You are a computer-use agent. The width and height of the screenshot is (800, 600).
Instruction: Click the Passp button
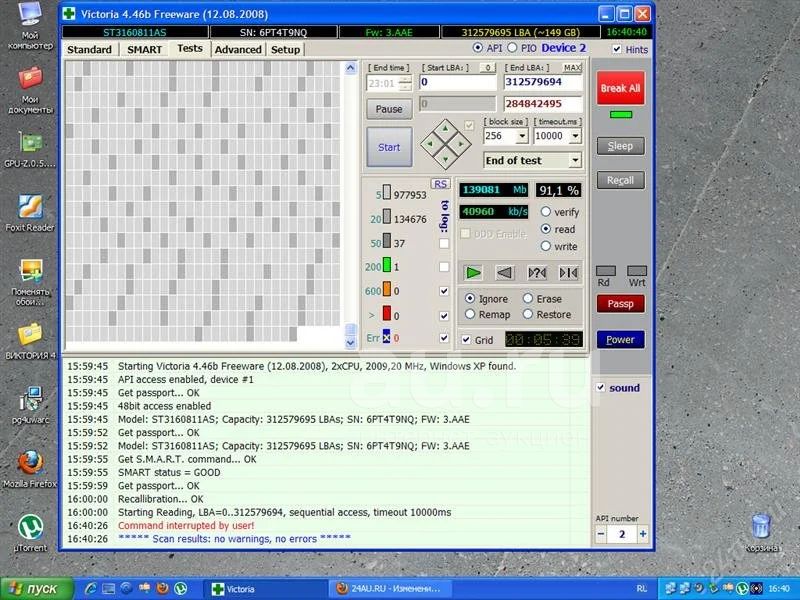[620, 304]
